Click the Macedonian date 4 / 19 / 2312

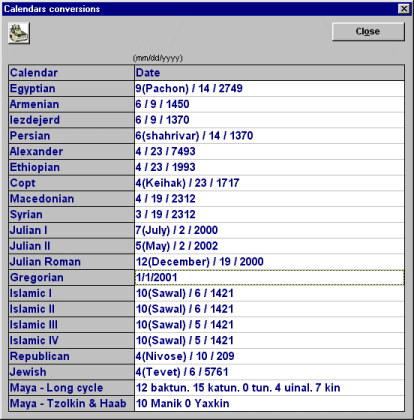269,199
